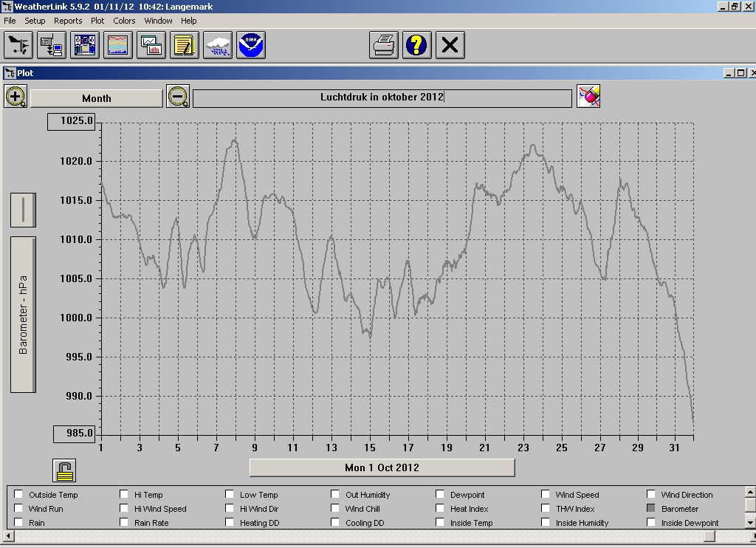Click the rain cloud toolbar icon

pos(218,45)
